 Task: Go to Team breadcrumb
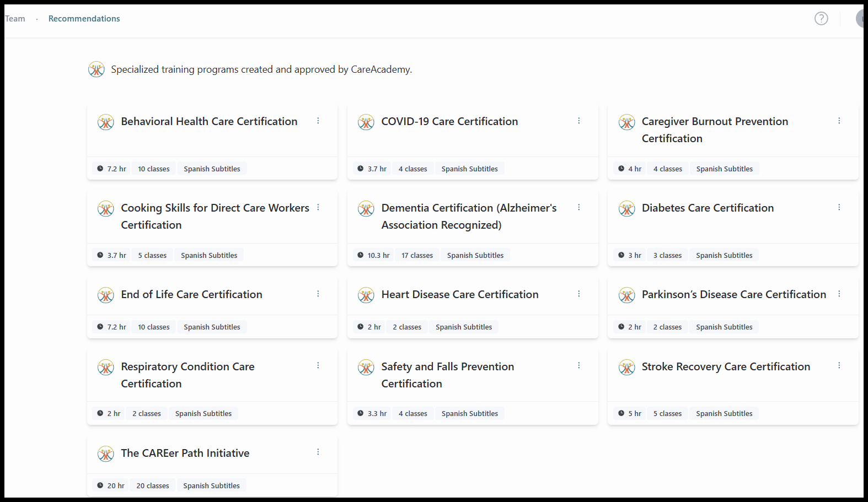point(15,19)
